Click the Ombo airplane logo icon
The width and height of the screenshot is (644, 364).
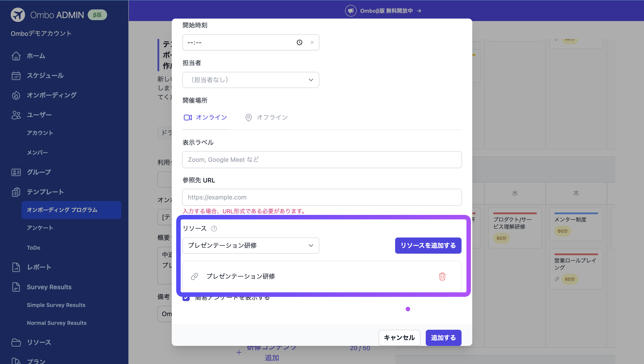coord(18,15)
